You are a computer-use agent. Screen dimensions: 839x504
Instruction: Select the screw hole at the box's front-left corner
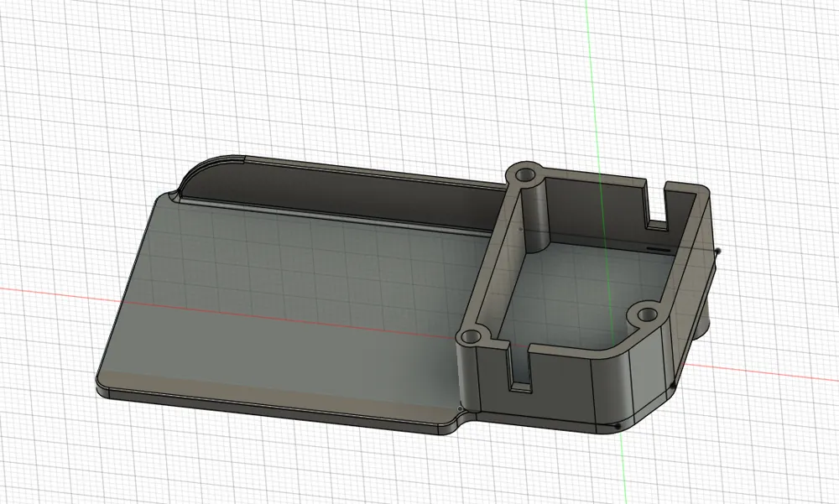tap(472, 338)
